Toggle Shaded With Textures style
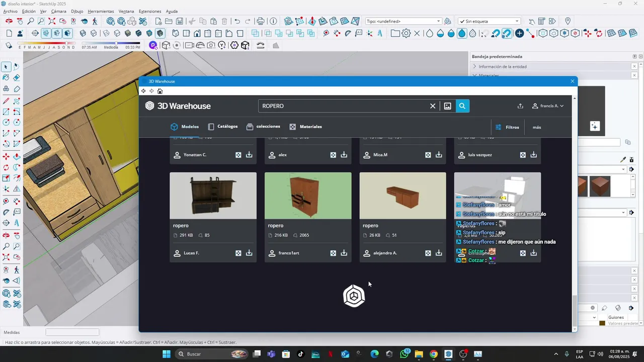The image size is (644, 362). point(138,33)
